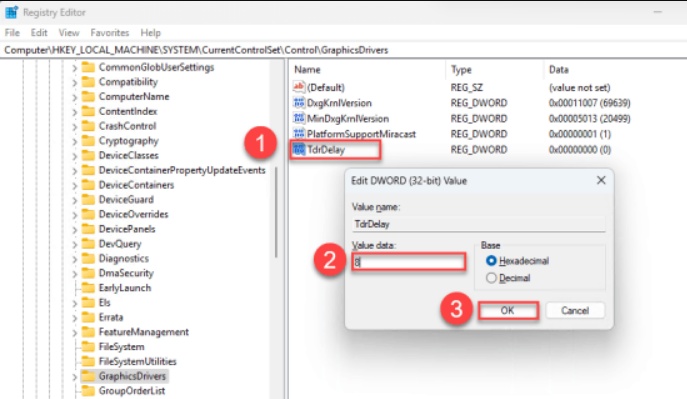The width and height of the screenshot is (687, 399).
Task: Expand the DeviceContainerPropertyUpdateEvents key
Action: pyautogui.click(x=74, y=171)
